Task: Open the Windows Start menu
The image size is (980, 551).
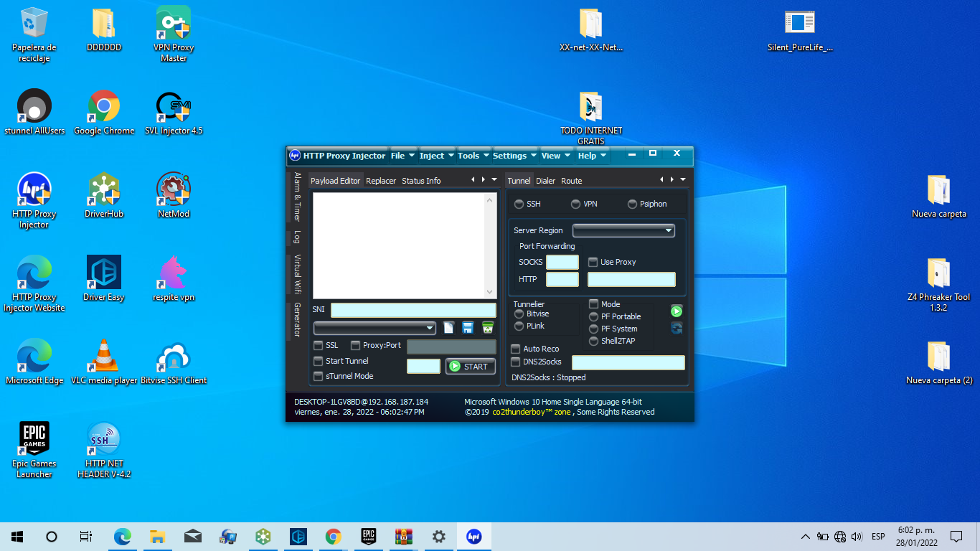Action: click(x=17, y=536)
